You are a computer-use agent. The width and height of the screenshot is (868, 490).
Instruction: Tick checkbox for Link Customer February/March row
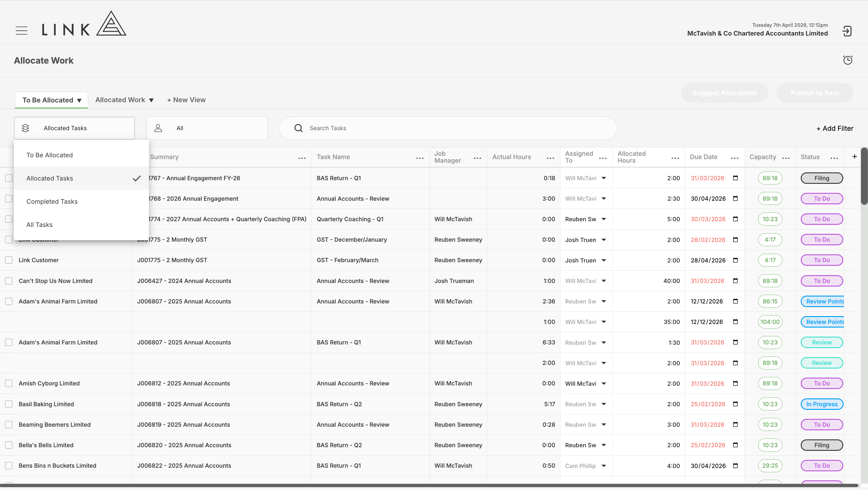click(x=9, y=260)
